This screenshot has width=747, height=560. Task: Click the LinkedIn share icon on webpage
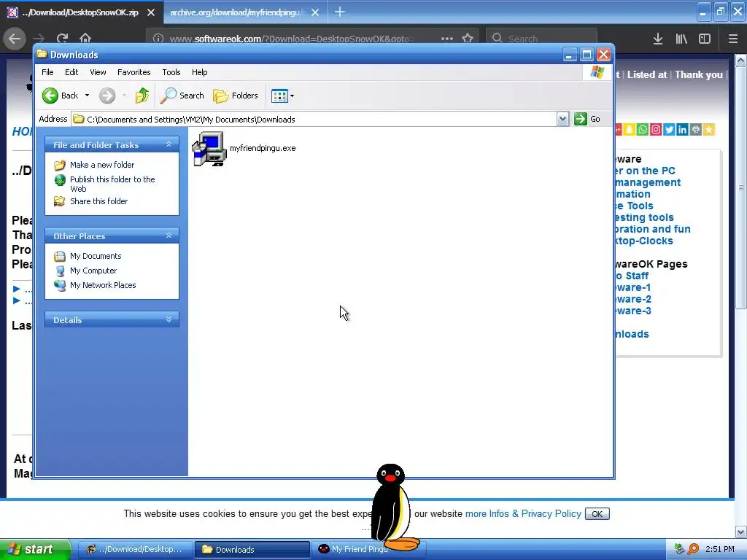682,130
